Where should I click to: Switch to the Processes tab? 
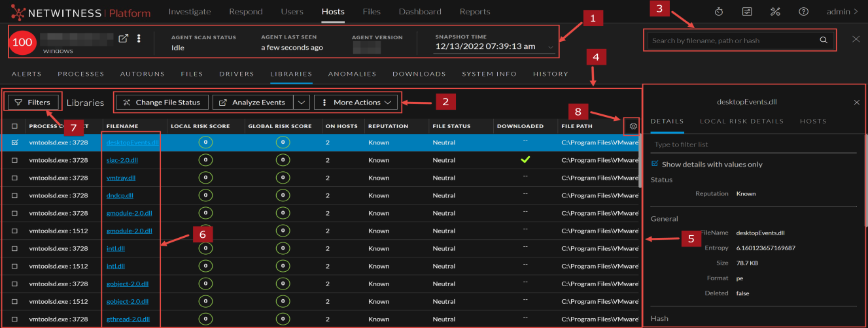(80, 74)
